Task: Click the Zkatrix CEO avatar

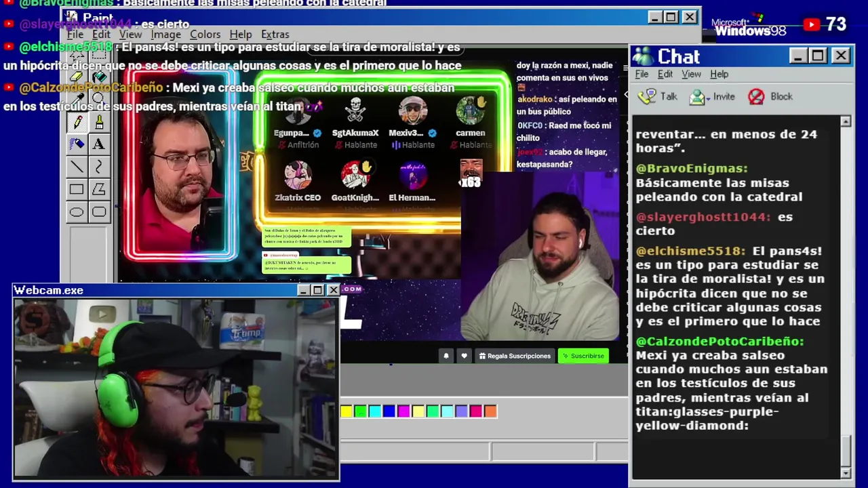Action: 298,176
